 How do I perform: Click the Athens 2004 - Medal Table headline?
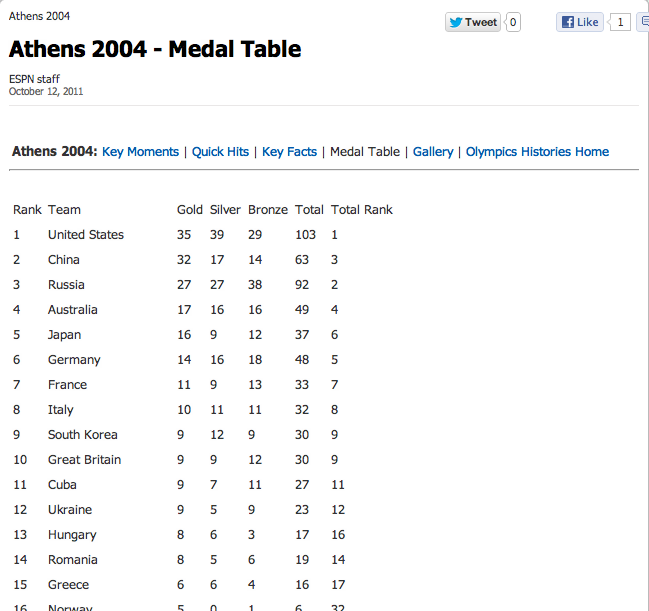155,49
